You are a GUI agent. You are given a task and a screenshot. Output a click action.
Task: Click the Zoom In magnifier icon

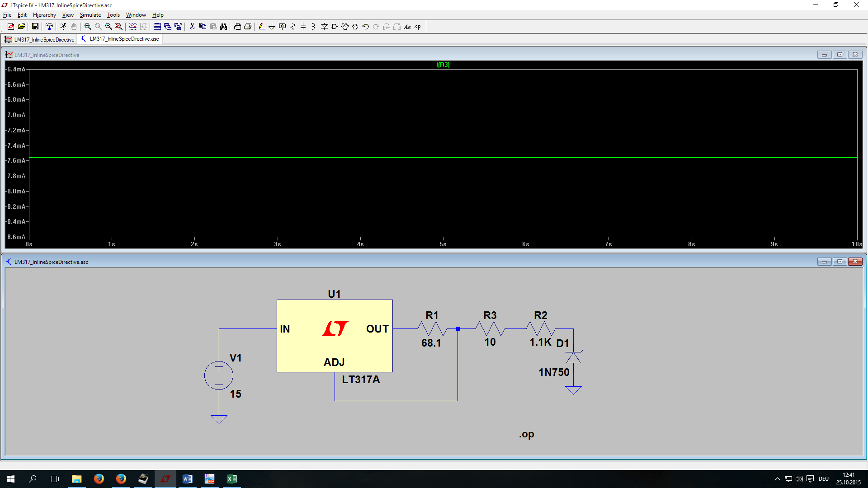88,27
